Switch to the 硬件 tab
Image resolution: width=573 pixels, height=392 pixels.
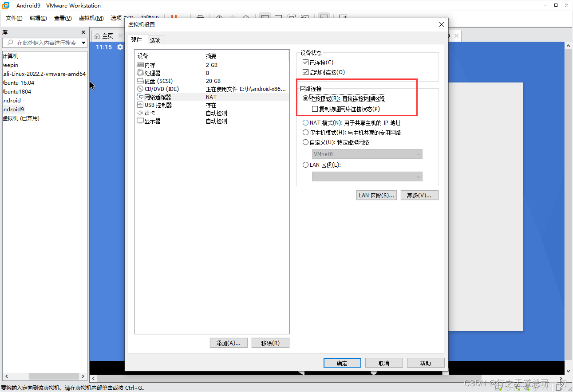tap(137, 40)
